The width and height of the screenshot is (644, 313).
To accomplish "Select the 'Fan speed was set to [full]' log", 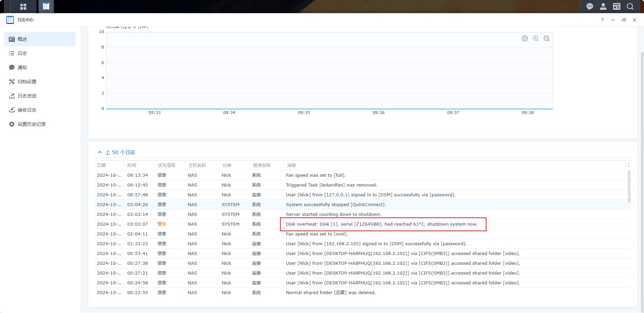I will click(363, 175).
